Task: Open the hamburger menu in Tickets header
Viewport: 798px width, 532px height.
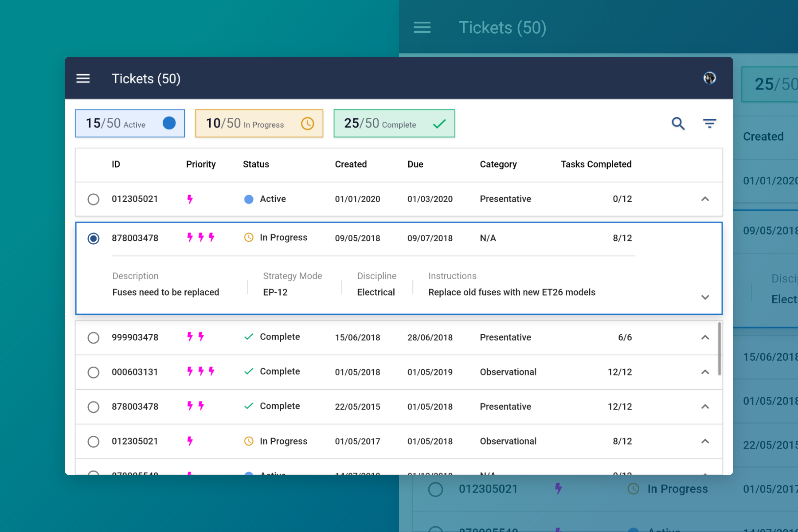Action: 83,79
